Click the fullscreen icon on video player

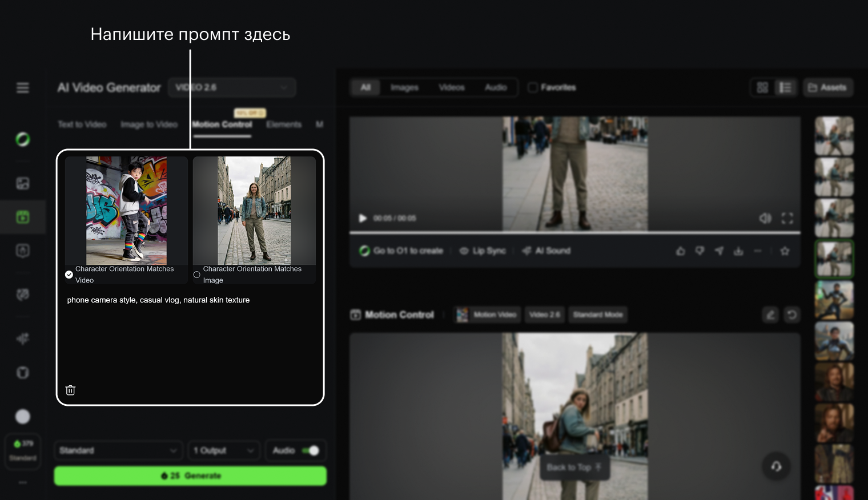pyautogui.click(x=787, y=218)
